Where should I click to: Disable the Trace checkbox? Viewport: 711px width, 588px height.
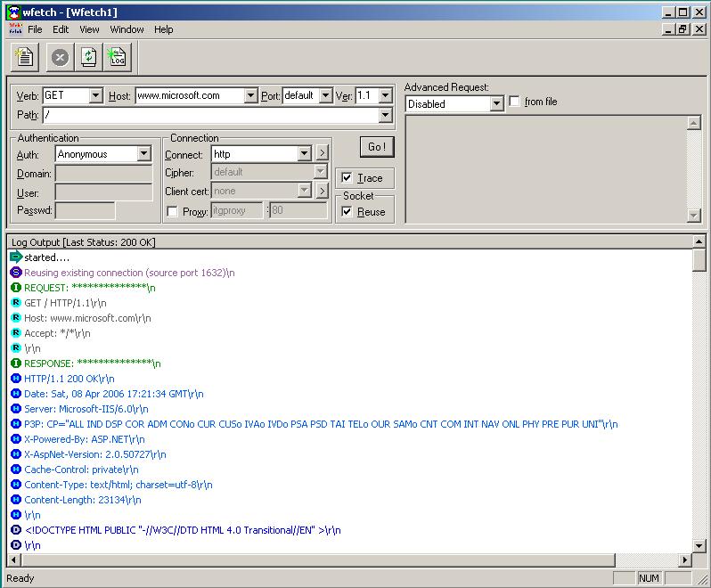pyautogui.click(x=347, y=177)
